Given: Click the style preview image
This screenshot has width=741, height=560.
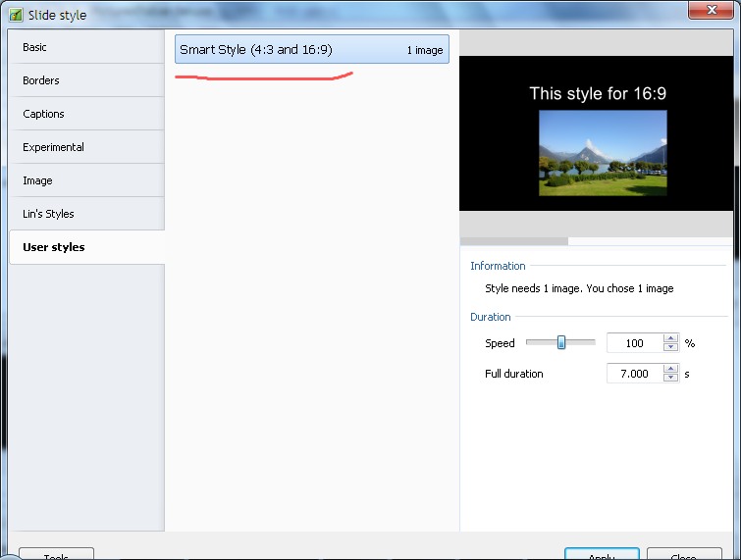Looking at the screenshot, I should (x=603, y=152).
